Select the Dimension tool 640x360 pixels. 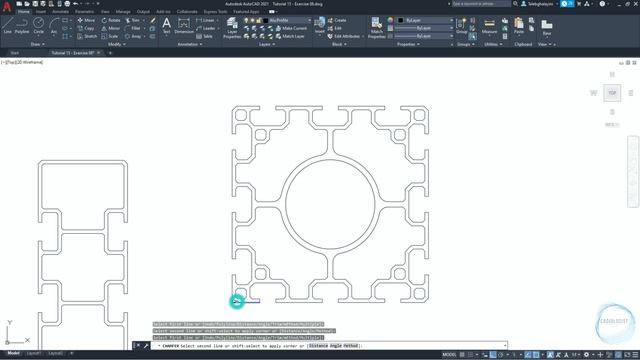click(184, 25)
